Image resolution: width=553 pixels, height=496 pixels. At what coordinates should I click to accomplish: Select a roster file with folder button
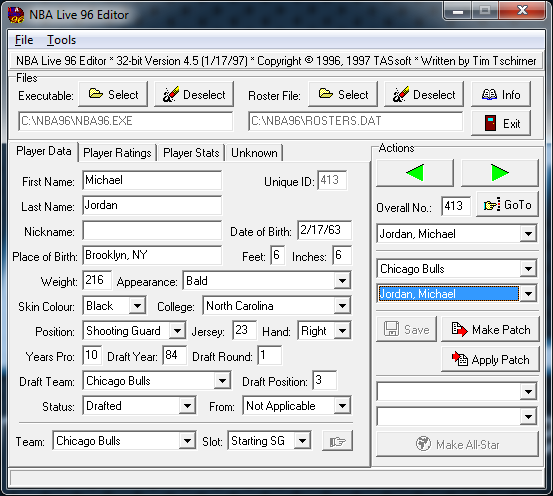pos(343,94)
